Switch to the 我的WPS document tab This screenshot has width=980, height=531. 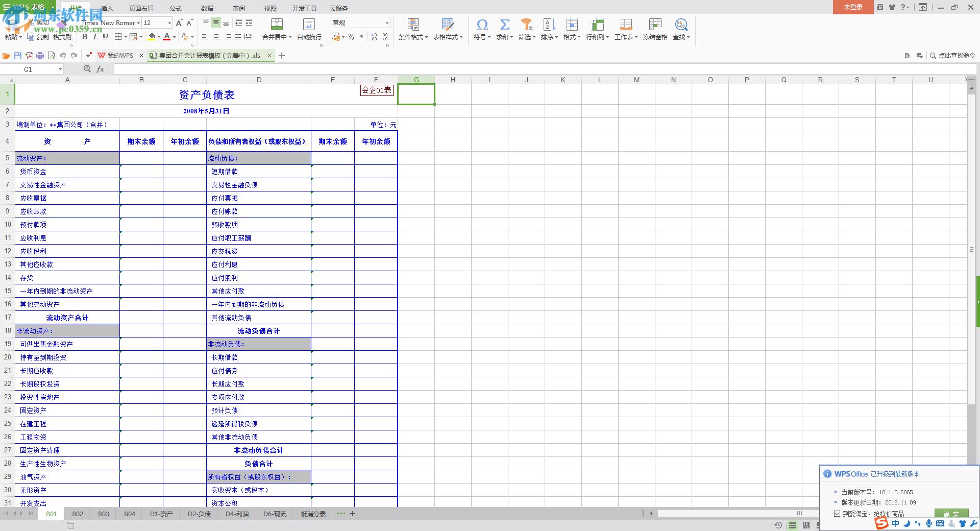[x=120, y=56]
